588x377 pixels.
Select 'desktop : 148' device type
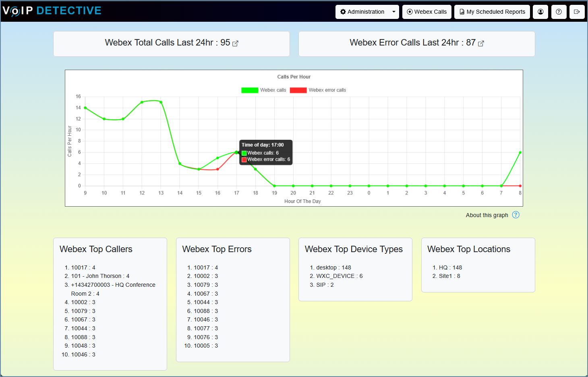tap(333, 267)
